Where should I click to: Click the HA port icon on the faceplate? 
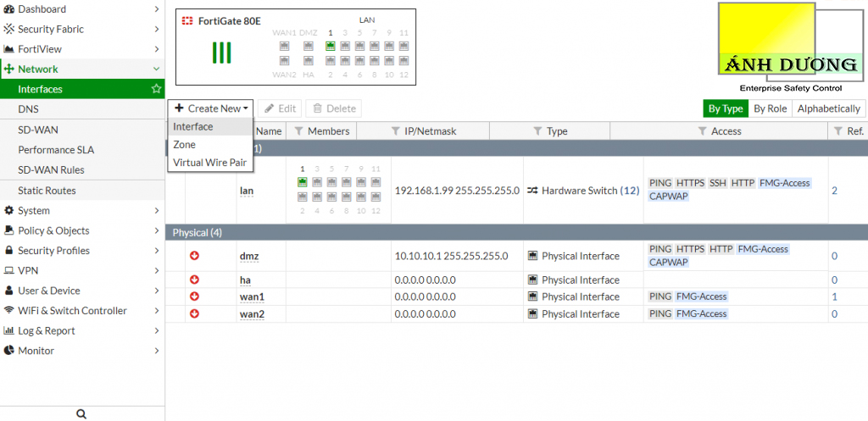click(x=309, y=60)
